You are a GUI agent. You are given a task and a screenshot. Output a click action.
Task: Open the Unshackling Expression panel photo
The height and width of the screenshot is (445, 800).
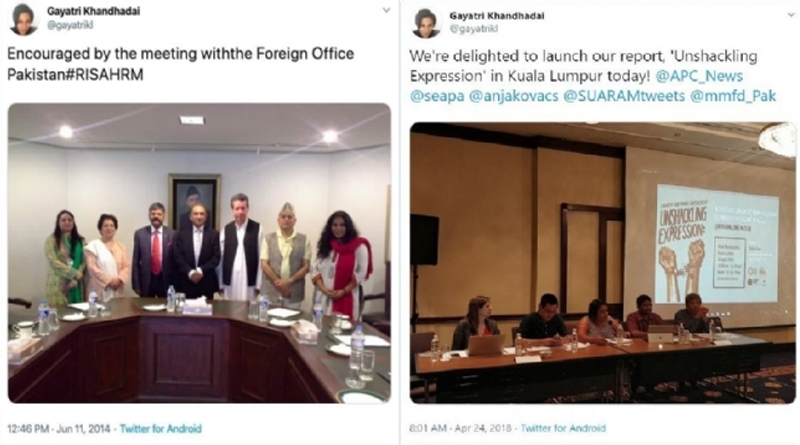[x=603, y=263]
